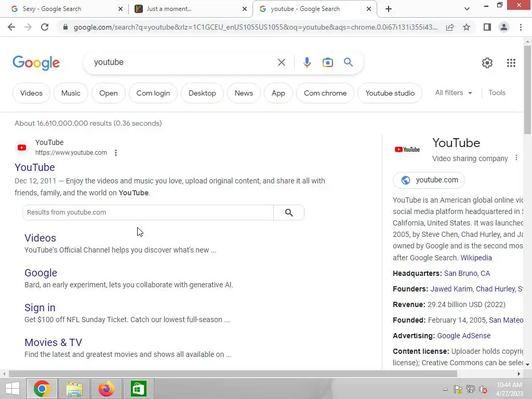Open Microsoft Store from the taskbar
Viewport: 532px width, 399px height.
tap(138, 389)
